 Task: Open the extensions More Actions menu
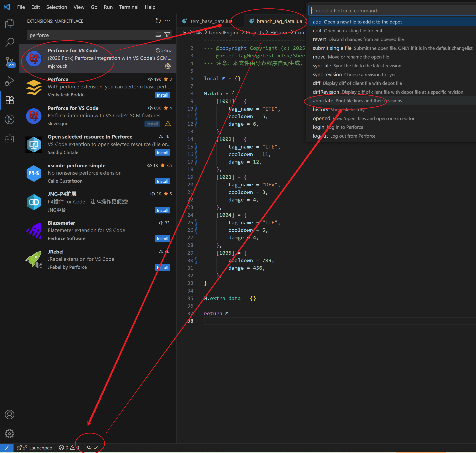pyautogui.click(x=168, y=21)
